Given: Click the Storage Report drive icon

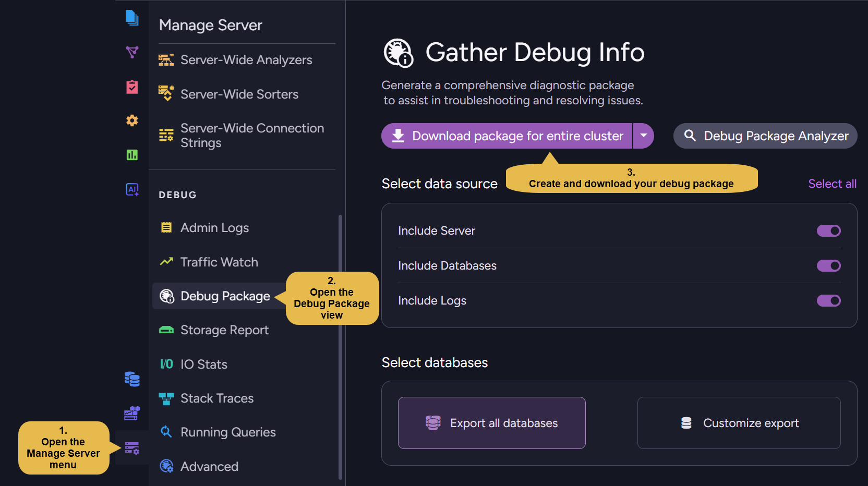Looking at the screenshot, I should tap(166, 330).
